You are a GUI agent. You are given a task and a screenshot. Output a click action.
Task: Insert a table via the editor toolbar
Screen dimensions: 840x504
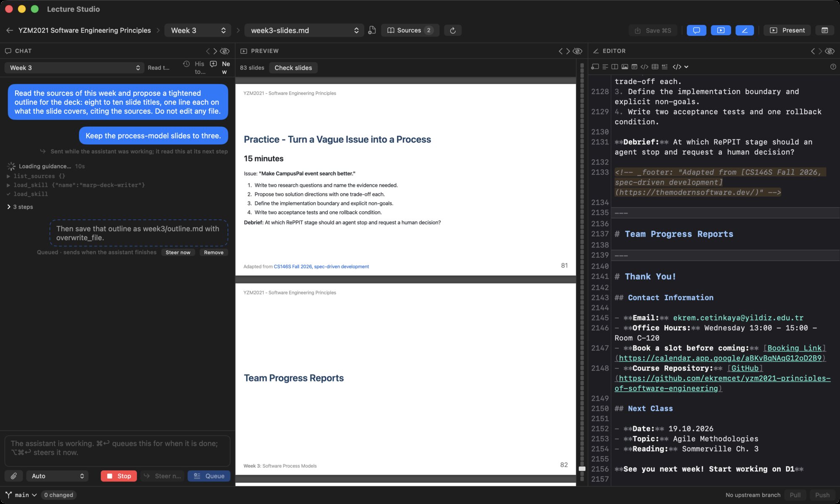(x=654, y=67)
